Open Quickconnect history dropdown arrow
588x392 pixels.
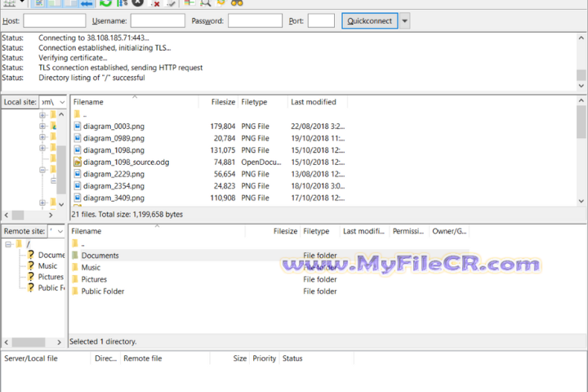pyautogui.click(x=404, y=20)
